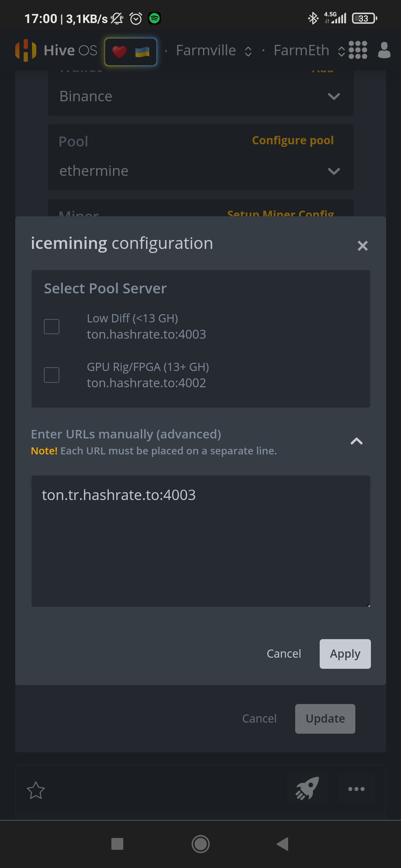Tap the muted notifications bell status icon
Screen dimensions: 401x868
point(117,18)
